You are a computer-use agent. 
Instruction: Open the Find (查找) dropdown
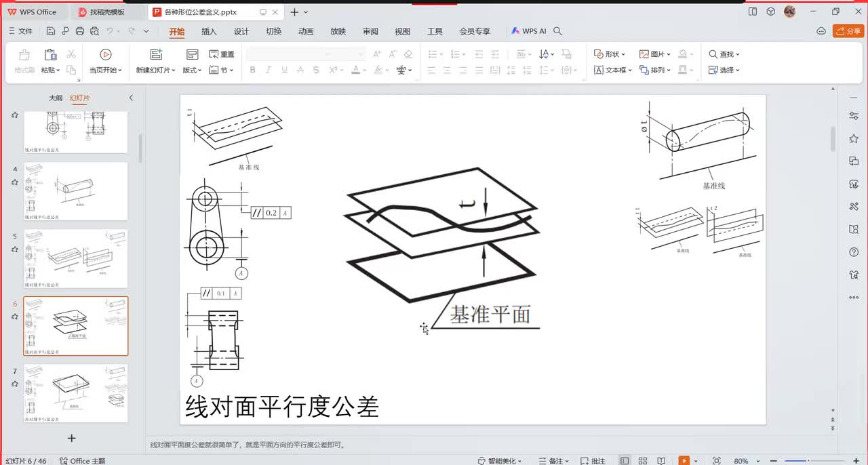click(x=724, y=54)
